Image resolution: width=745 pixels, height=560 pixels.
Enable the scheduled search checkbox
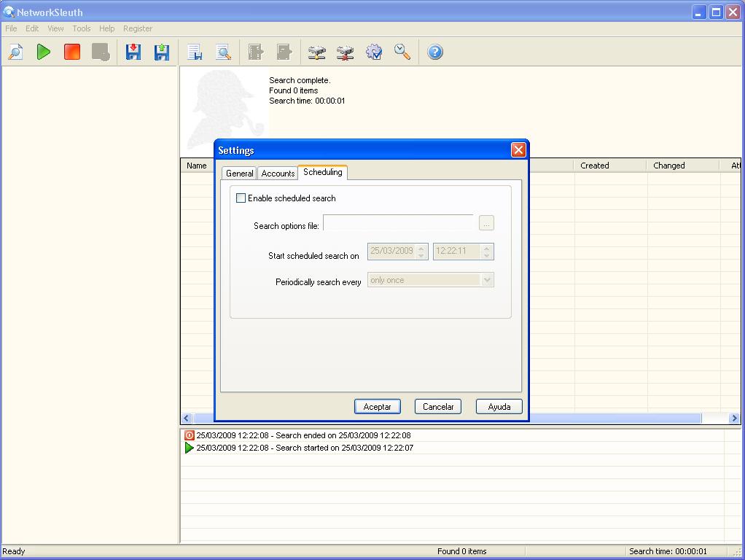point(241,198)
